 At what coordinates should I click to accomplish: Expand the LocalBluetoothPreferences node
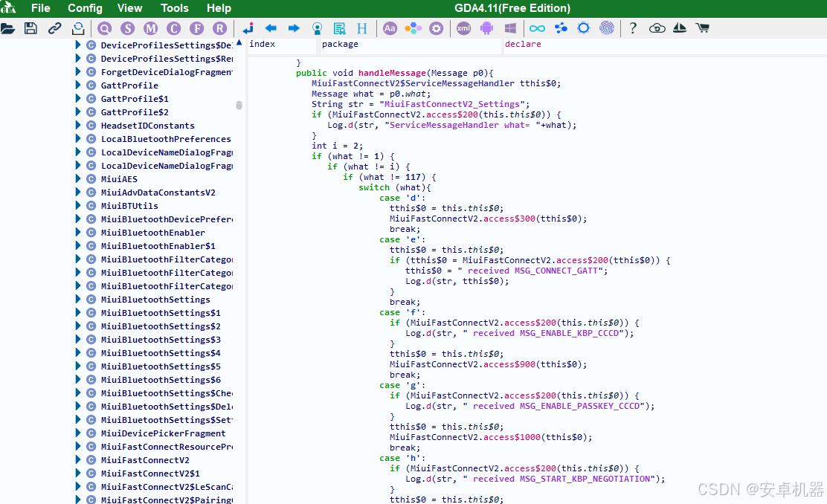pos(78,139)
